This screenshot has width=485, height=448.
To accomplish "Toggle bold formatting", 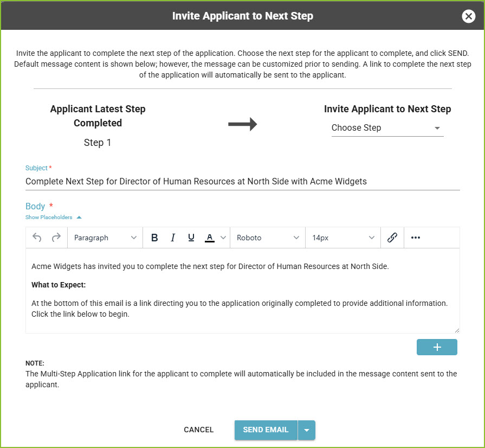I will click(154, 238).
